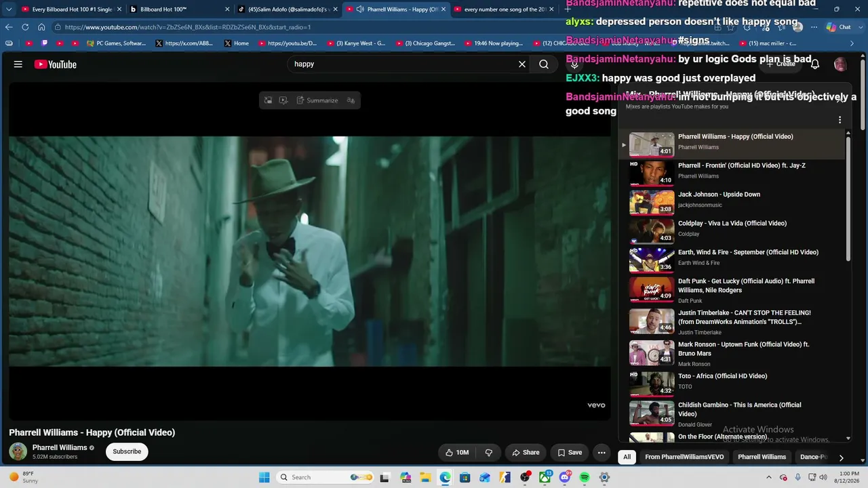The image size is (868, 488).
Task: Go back with the browser back arrow
Action: coord(9,27)
